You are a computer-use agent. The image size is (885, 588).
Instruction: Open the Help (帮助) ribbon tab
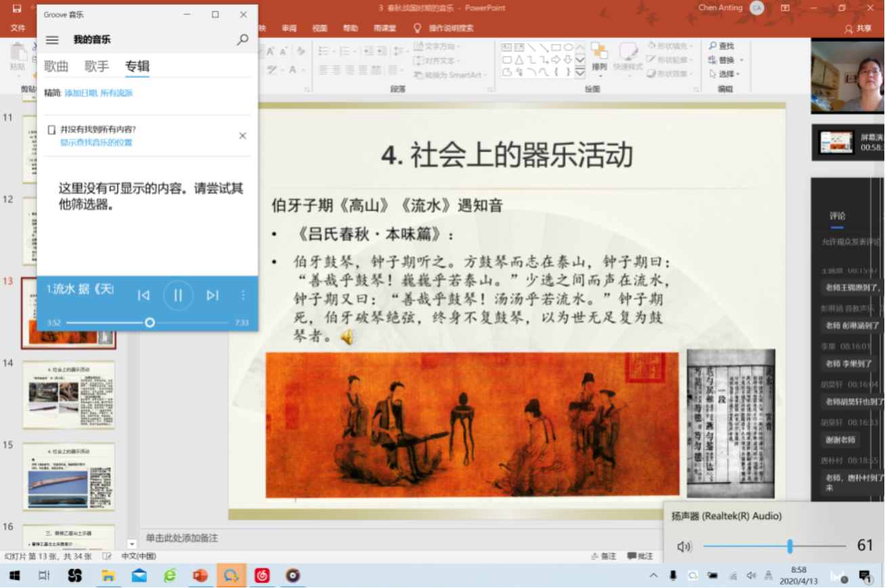pos(350,28)
